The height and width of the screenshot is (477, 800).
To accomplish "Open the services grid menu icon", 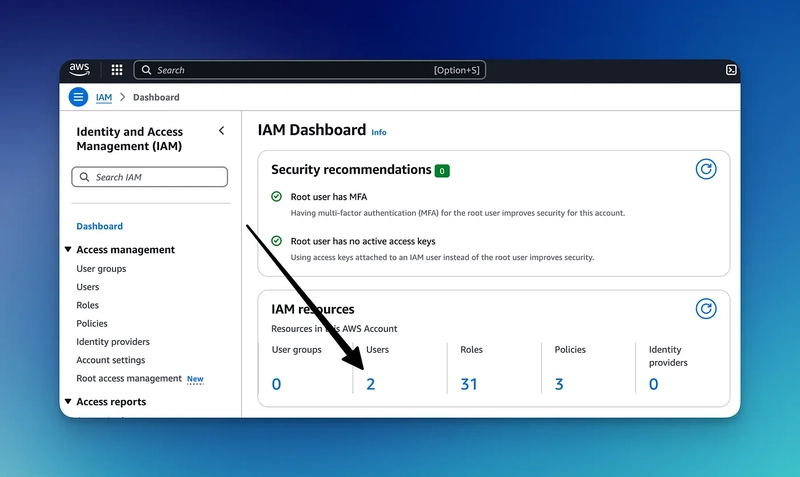I will point(117,70).
